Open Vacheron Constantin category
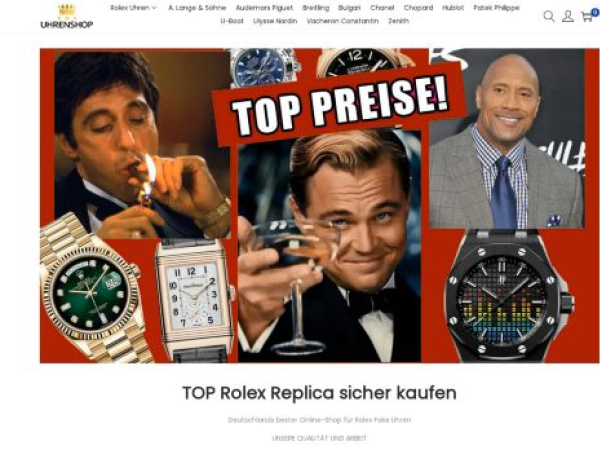 pos(342,21)
